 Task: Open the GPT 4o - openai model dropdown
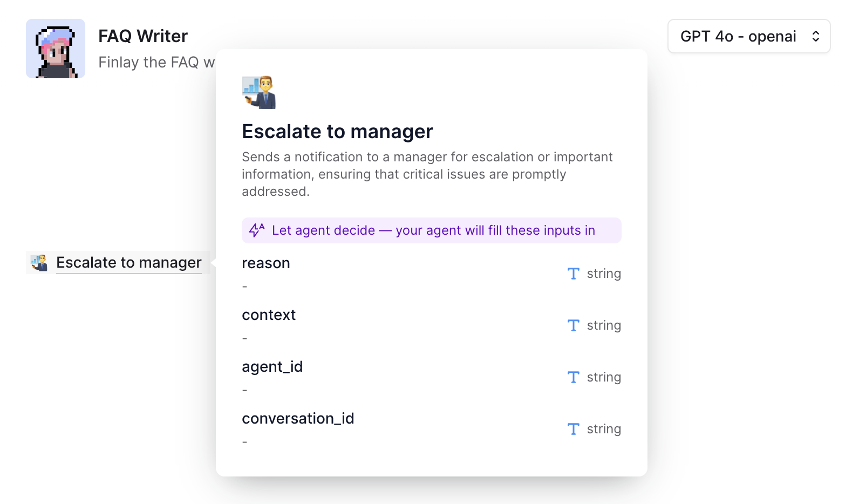point(749,36)
